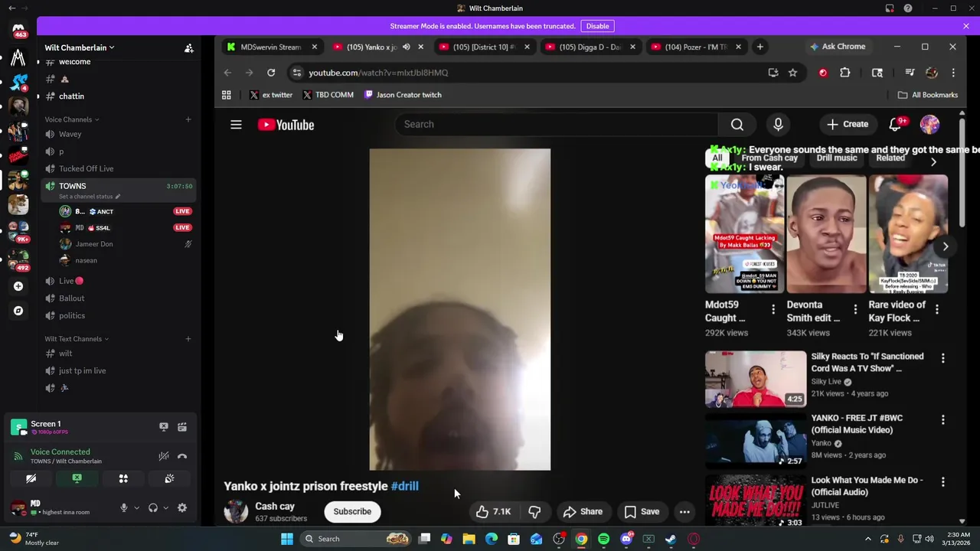The width and height of the screenshot is (980, 551).
Task: Open YouTube Create menu
Action: click(848, 124)
